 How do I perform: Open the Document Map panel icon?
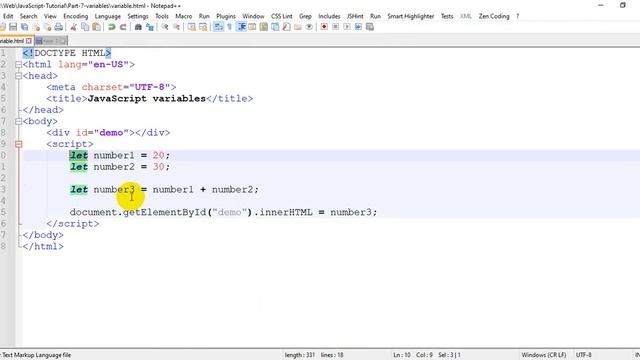[264, 27]
